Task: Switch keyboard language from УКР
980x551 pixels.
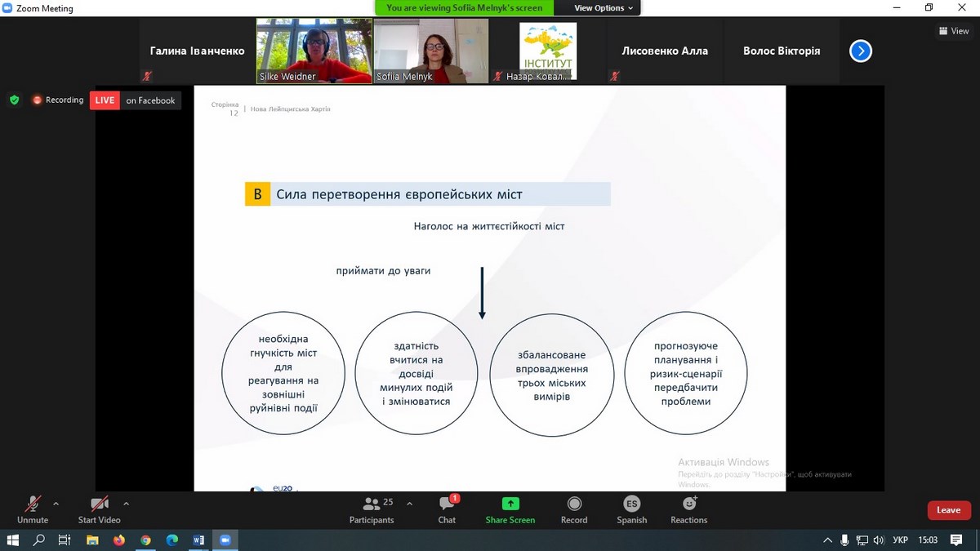Action: (900, 540)
